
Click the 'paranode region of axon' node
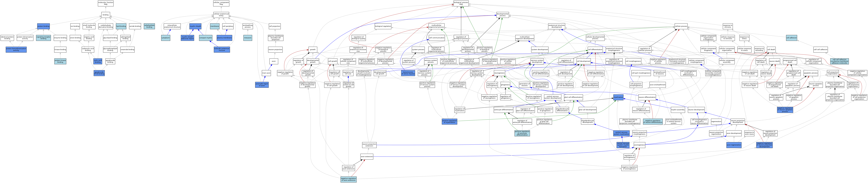262,85
